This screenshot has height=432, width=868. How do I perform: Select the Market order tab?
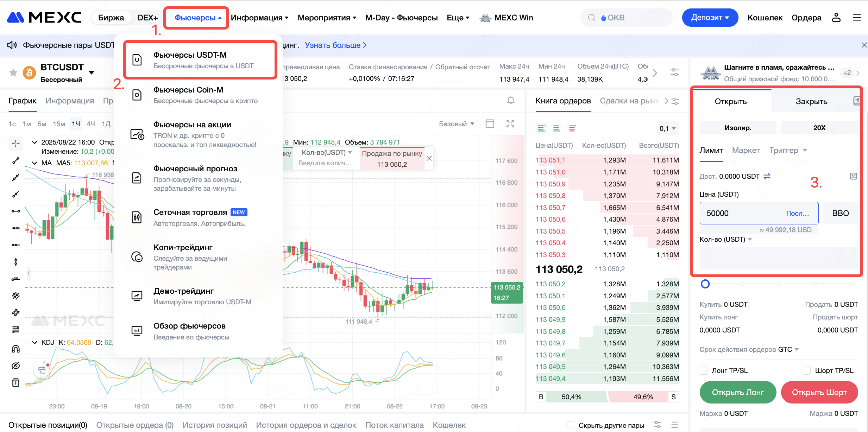click(x=746, y=151)
